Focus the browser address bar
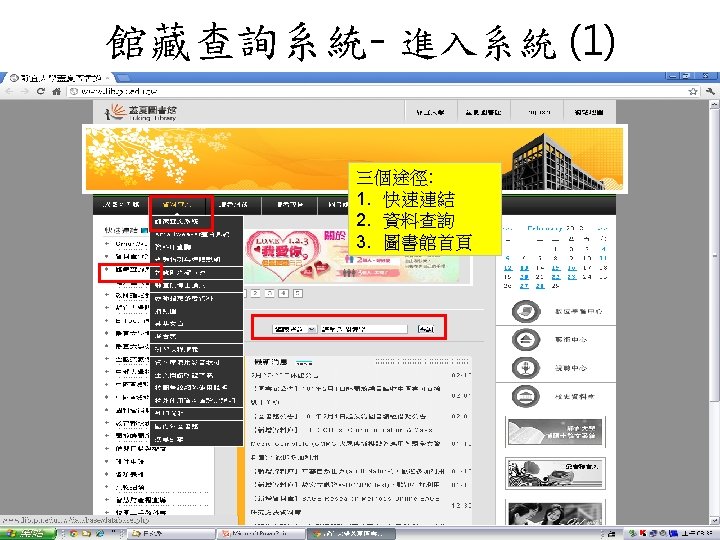Viewport: 720px width, 540px height. click(377, 91)
